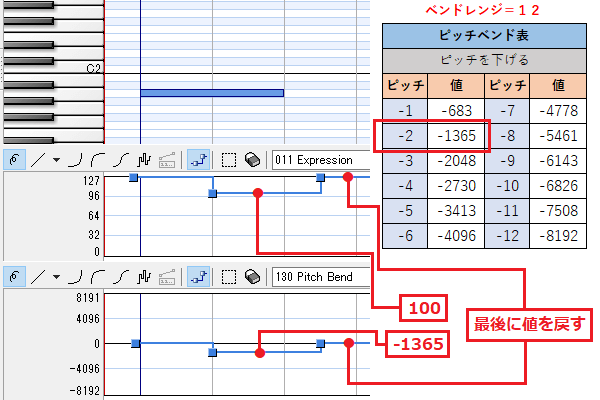Toggle step mode button in Expression lane

point(197,159)
